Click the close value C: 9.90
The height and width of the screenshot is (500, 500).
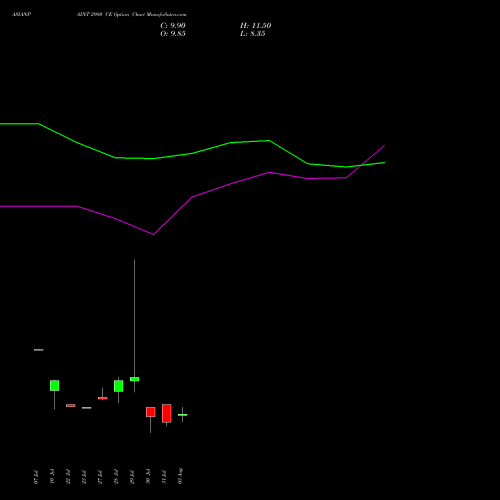click(x=173, y=26)
